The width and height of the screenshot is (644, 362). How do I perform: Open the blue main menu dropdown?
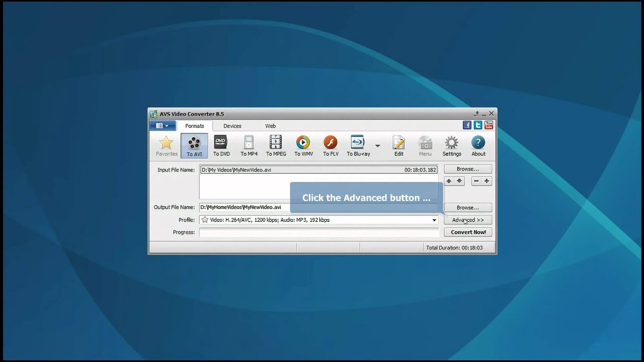click(x=163, y=126)
